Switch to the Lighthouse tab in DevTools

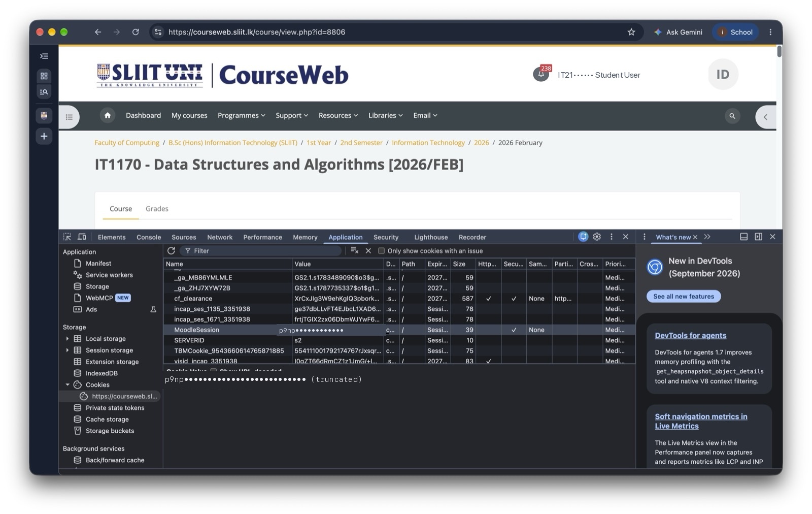point(431,237)
